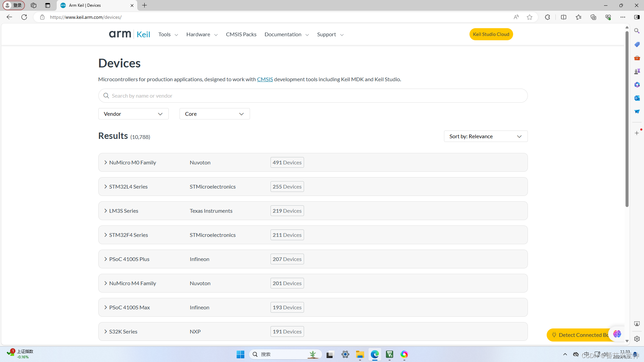644x362 pixels.
Task: Open the shopping tag sidebar icon
Action: [637, 44]
